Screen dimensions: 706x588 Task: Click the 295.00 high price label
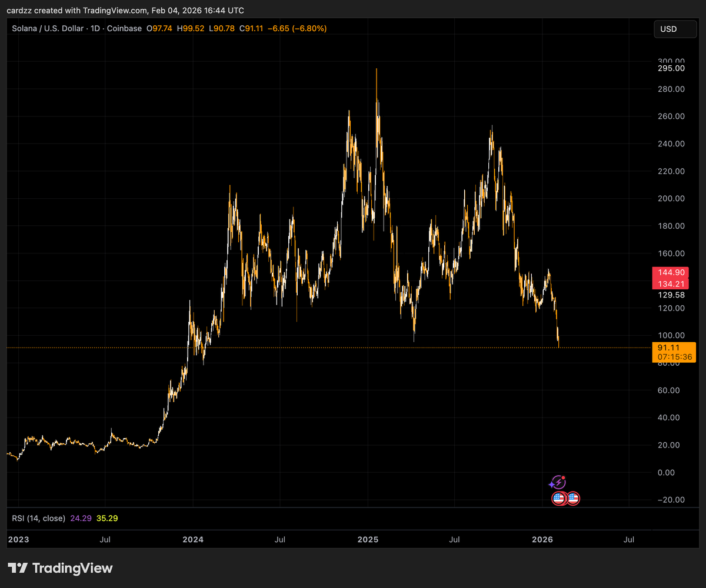(x=671, y=68)
